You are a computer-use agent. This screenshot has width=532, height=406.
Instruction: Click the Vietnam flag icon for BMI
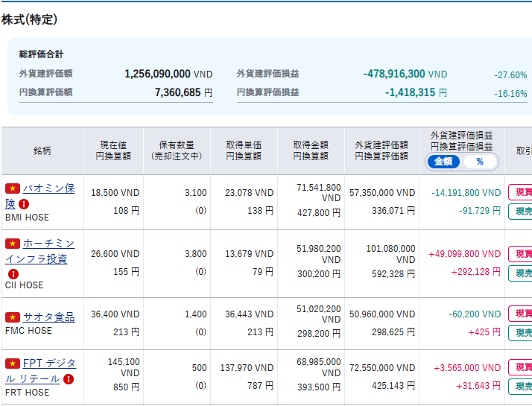[12, 188]
